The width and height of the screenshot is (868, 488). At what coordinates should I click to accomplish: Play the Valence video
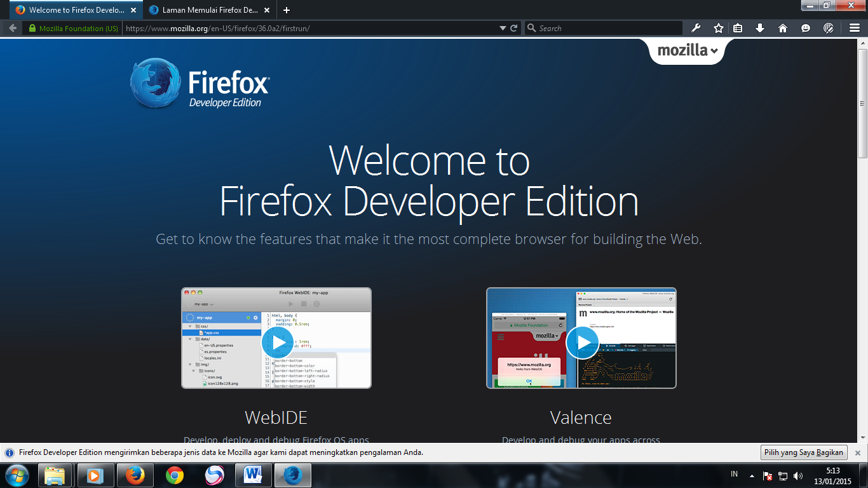[x=582, y=342]
